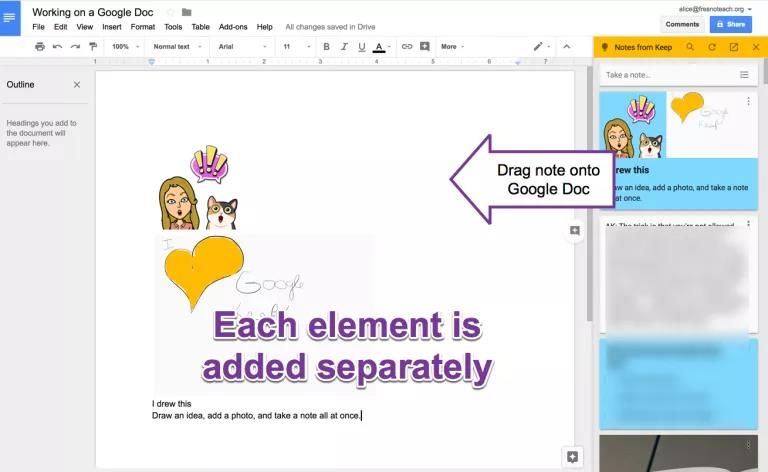
Task: Click the Comments button
Action: [x=682, y=24]
